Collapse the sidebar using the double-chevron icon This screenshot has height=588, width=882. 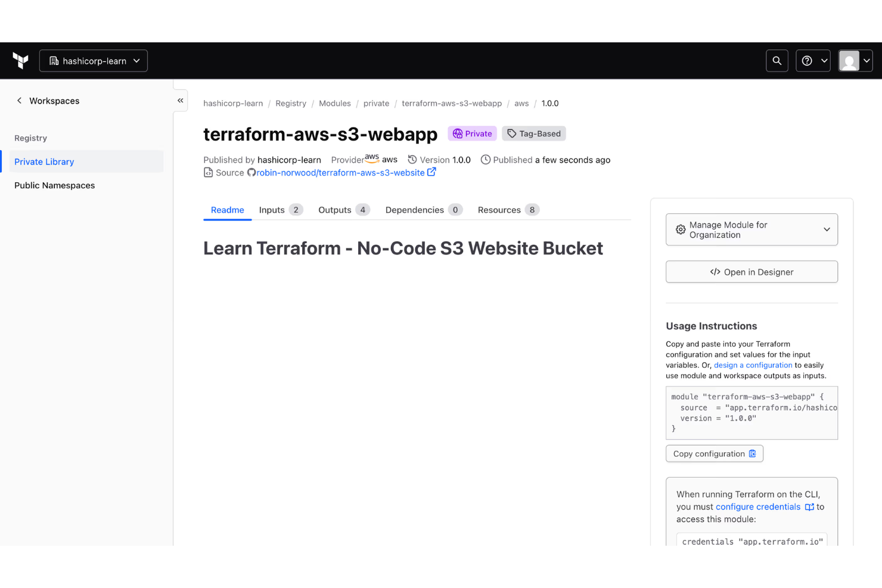coord(180,100)
